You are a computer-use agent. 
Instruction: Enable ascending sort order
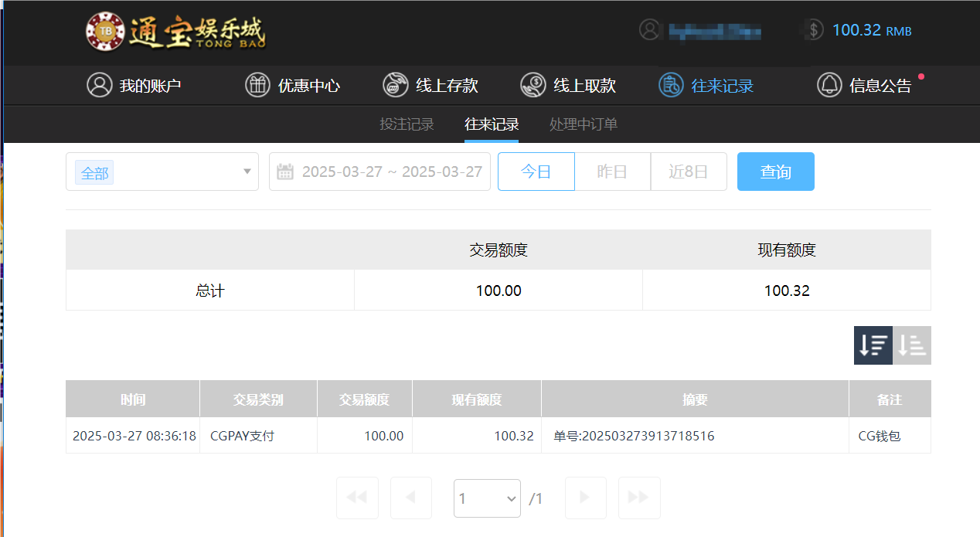point(911,345)
